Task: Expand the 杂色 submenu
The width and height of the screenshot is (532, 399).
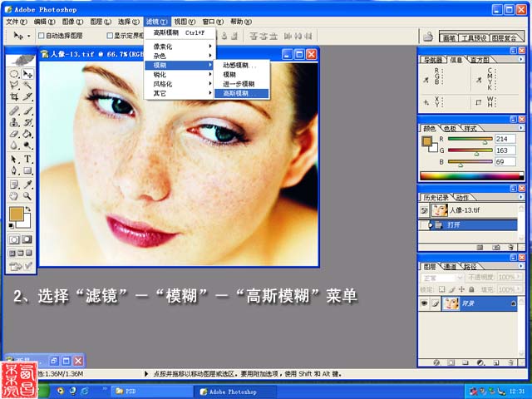Action: point(180,56)
